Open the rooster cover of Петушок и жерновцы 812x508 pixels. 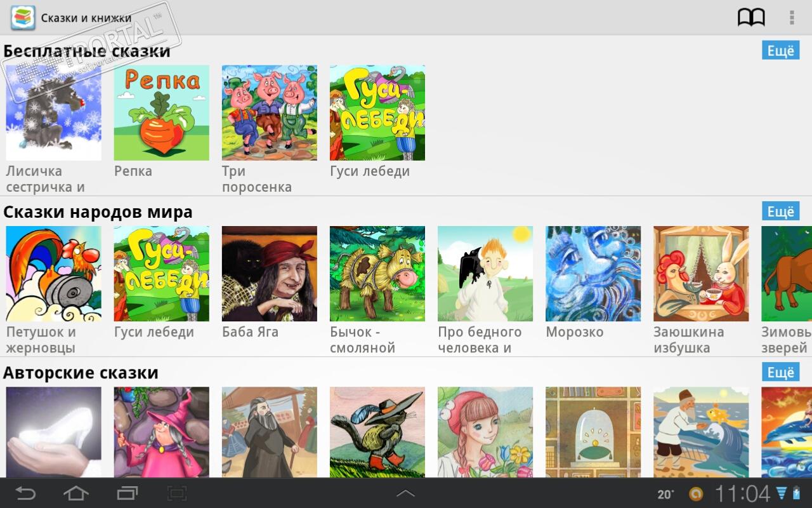point(54,274)
